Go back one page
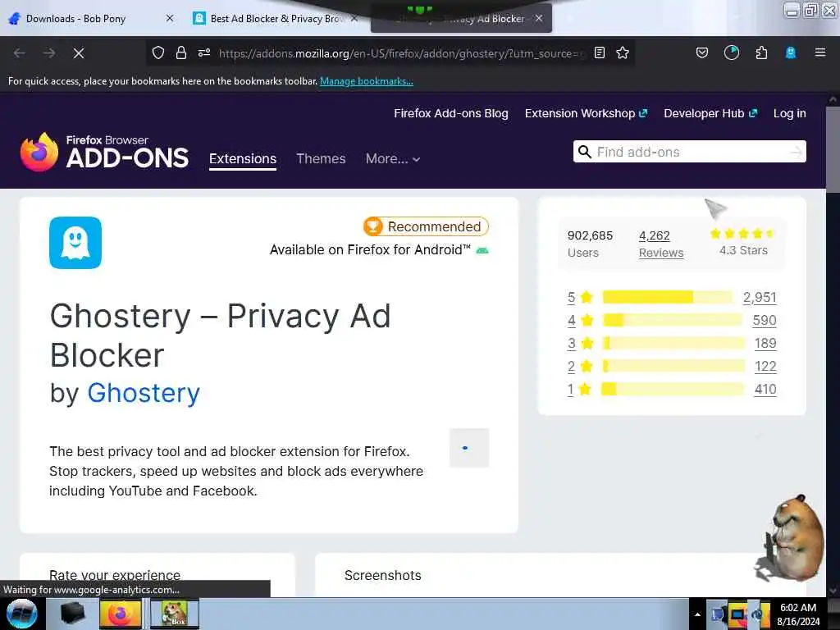840x630 pixels. click(20, 53)
